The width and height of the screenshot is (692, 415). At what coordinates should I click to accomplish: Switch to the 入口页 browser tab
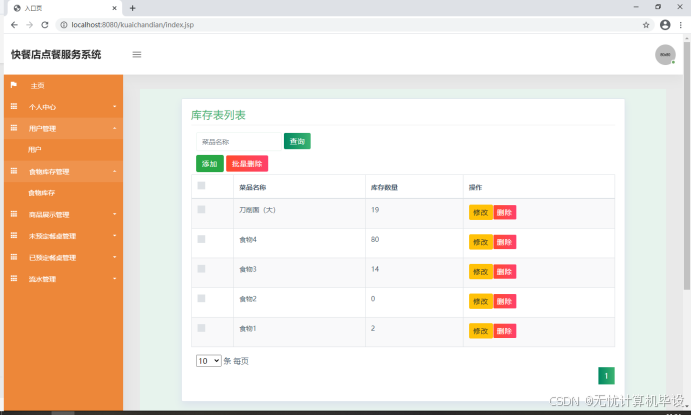(x=65, y=8)
